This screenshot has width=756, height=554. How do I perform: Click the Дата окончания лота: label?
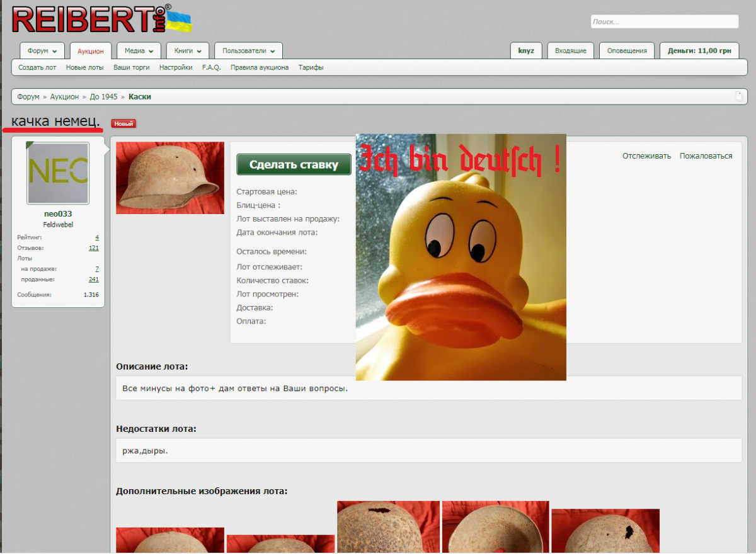(x=277, y=232)
